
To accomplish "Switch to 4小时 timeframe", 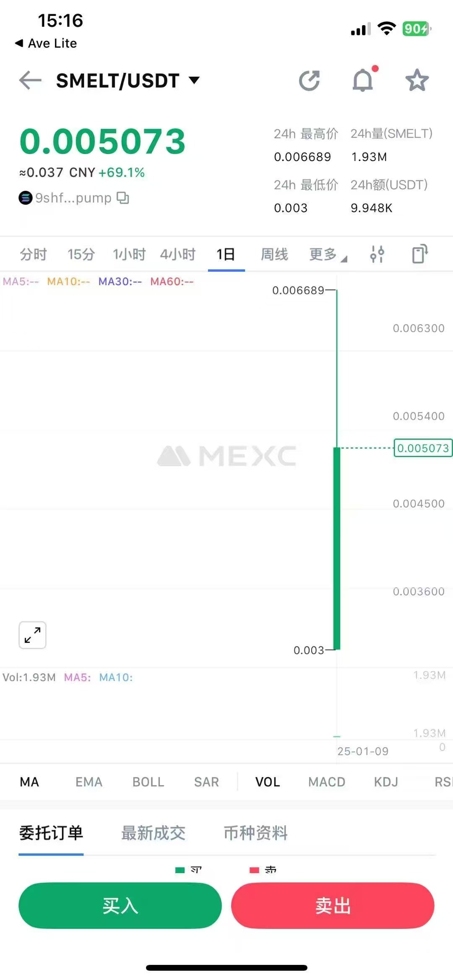I will 177,254.
